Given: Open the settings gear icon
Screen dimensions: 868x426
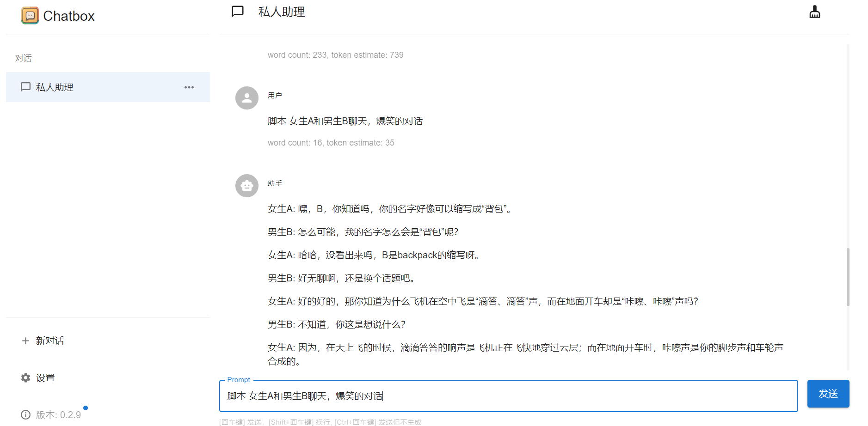Looking at the screenshot, I should click(25, 377).
